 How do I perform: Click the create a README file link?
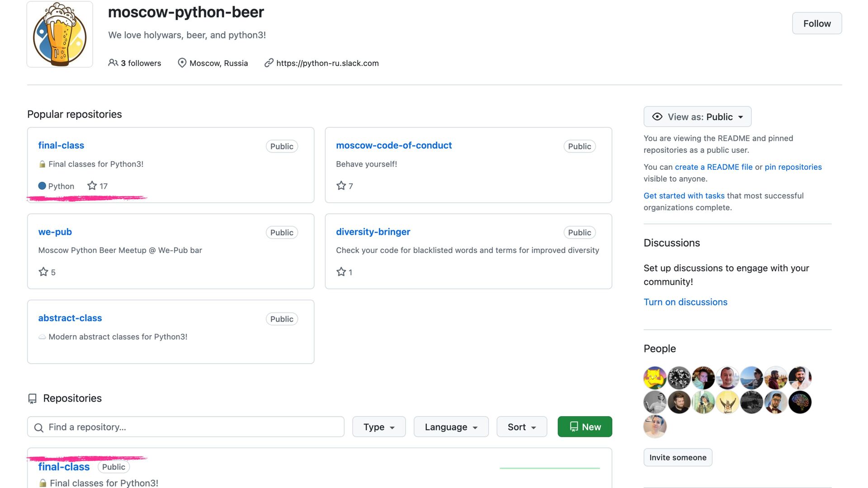click(713, 167)
